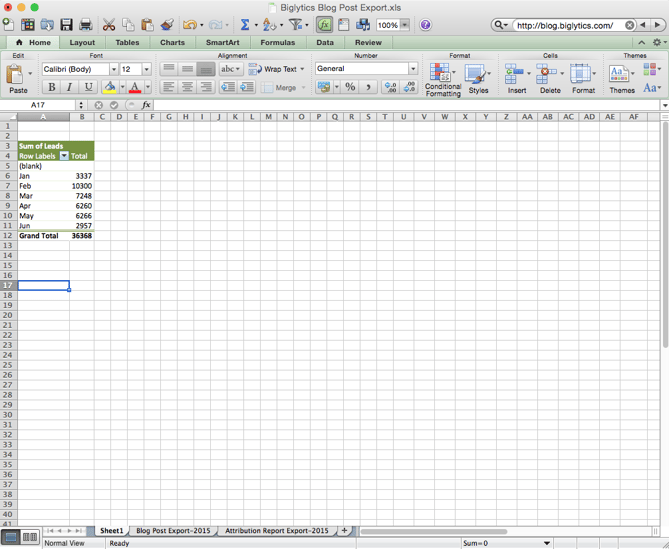Switch to the Tables ribbon tab
This screenshot has width=669, height=549.
click(x=127, y=43)
